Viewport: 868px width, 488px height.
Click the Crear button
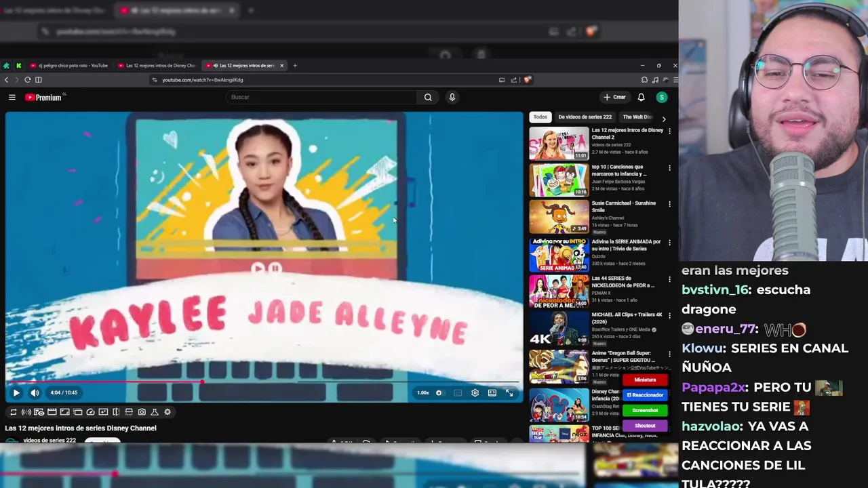point(615,97)
